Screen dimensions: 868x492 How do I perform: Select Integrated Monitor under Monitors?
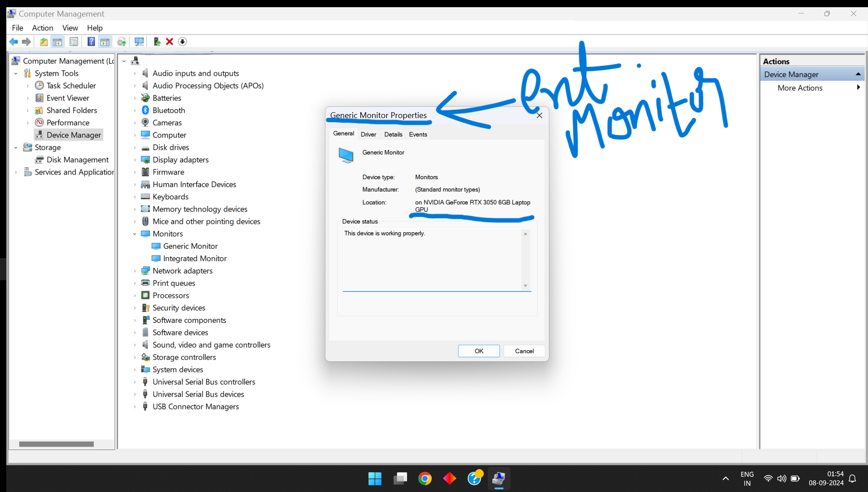[x=195, y=259]
